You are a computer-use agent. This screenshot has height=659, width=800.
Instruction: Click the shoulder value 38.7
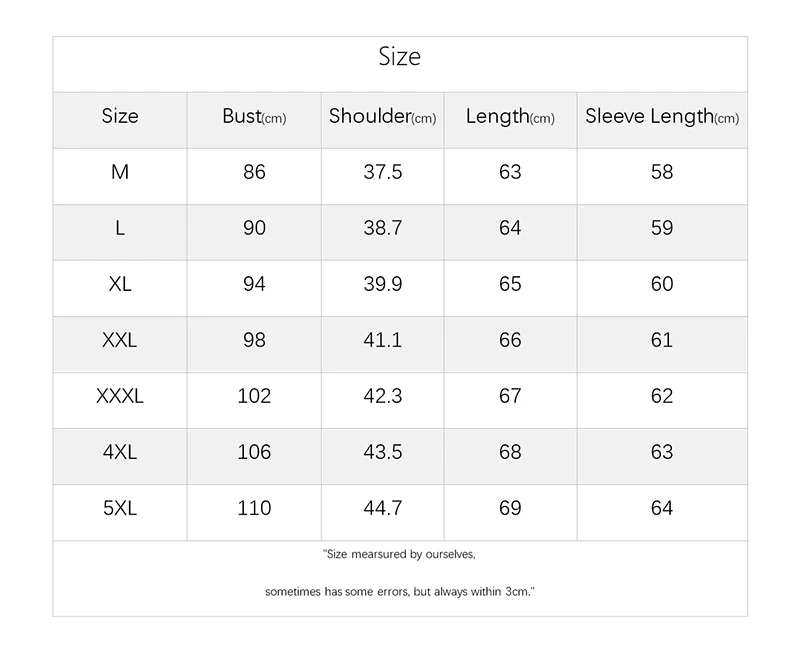point(383,228)
